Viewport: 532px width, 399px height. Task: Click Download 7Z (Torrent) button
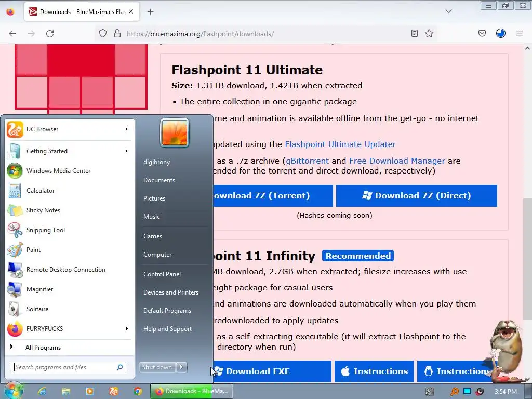(272, 196)
